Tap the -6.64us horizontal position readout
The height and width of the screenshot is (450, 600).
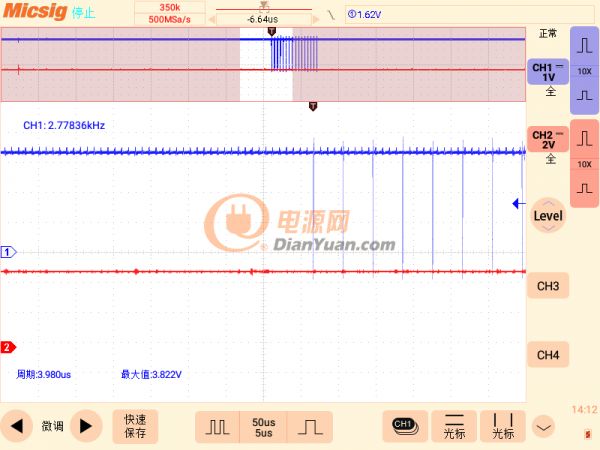263,20
